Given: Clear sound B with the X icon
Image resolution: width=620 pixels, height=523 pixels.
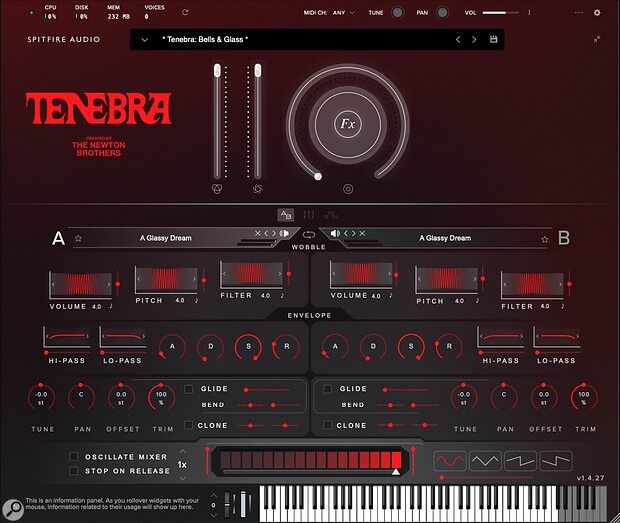Looking at the screenshot, I should (362, 234).
